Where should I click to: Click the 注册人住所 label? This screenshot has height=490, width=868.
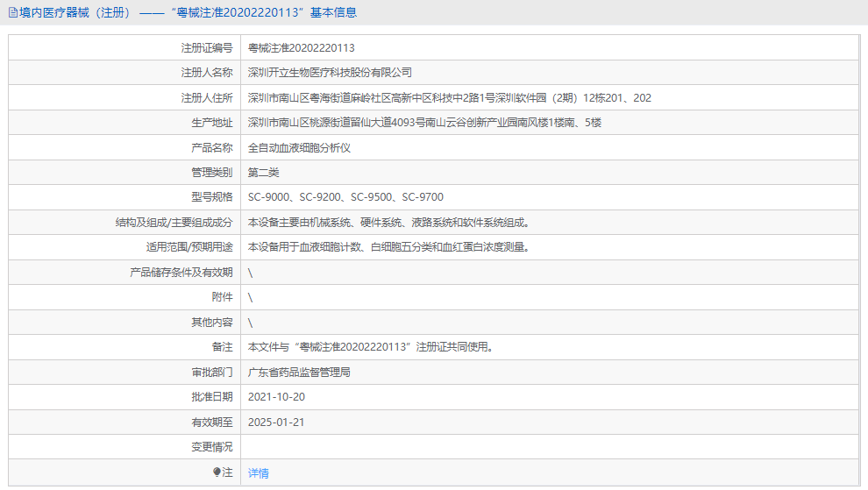tap(207, 98)
